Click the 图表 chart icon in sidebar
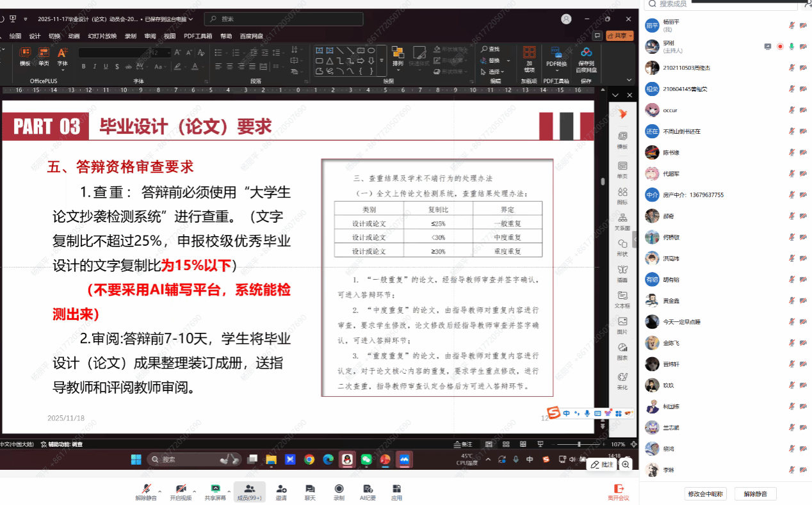Image resolution: width=812 pixels, height=505 pixels. pos(622,351)
